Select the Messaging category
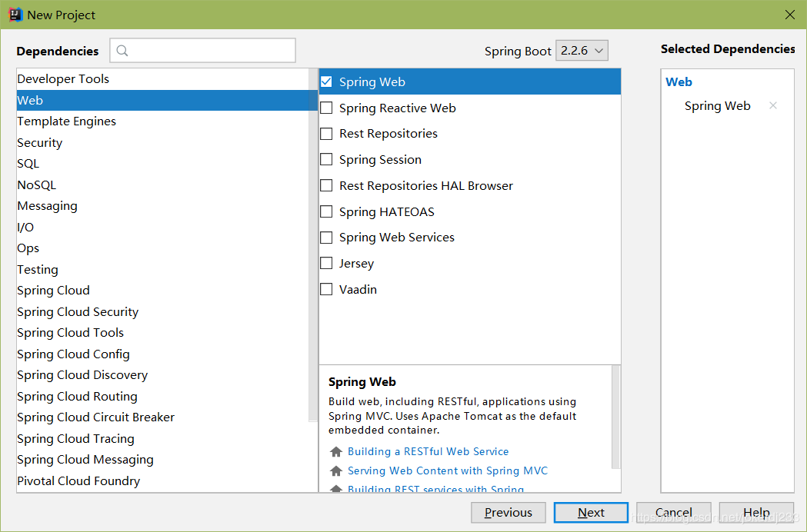This screenshot has width=807, height=532. 162,206
